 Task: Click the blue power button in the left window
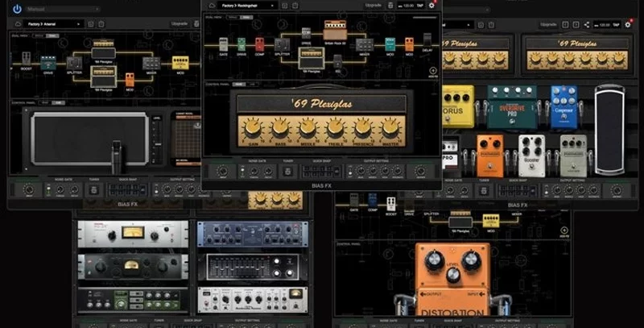[x=17, y=9]
